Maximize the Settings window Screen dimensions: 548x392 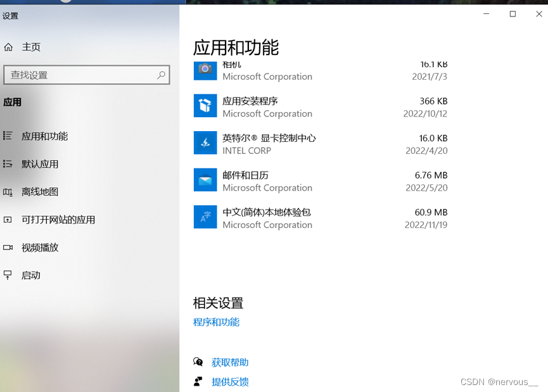pyautogui.click(x=513, y=14)
